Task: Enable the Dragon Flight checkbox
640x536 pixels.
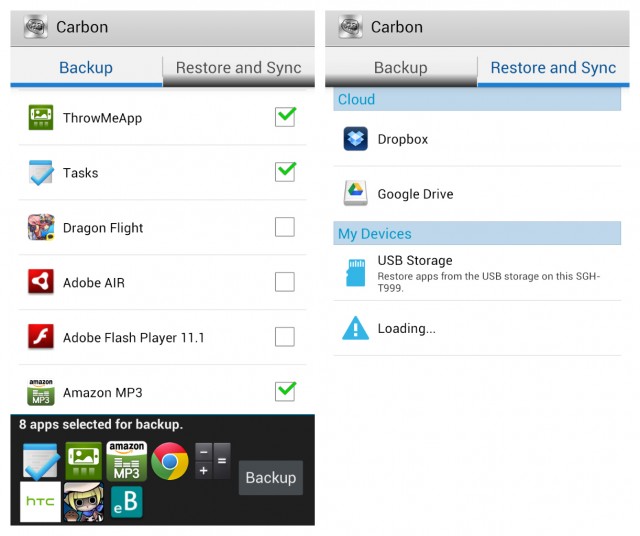Action: click(x=285, y=227)
